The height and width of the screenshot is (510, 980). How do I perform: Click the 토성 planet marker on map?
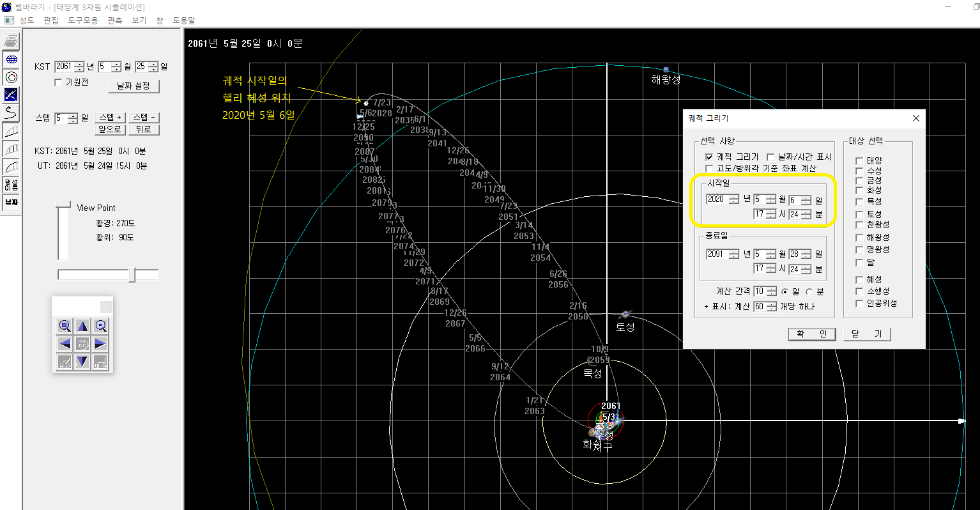tap(625, 314)
